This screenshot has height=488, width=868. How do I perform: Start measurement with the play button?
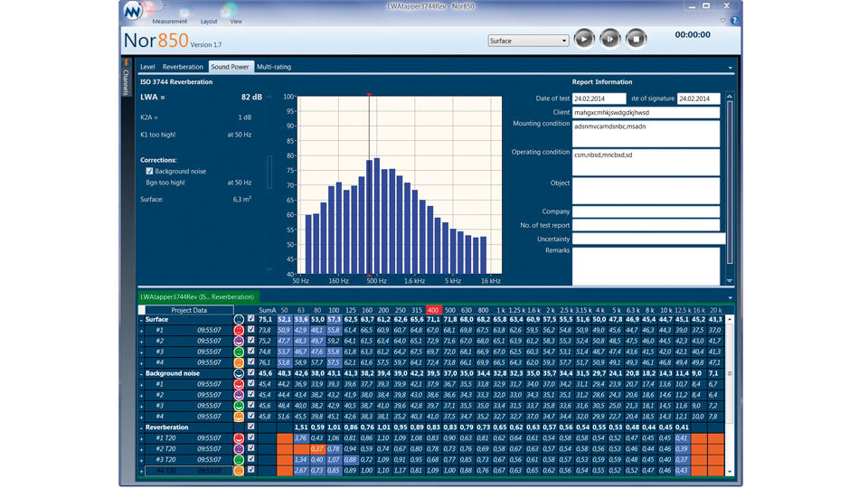pyautogui.click(x=584, y=39)
